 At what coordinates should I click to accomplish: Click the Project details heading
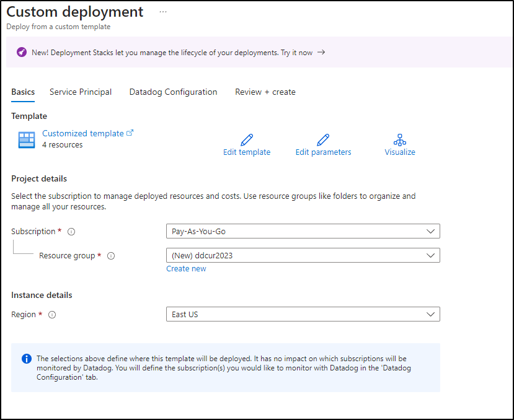(x=39, y=178)
